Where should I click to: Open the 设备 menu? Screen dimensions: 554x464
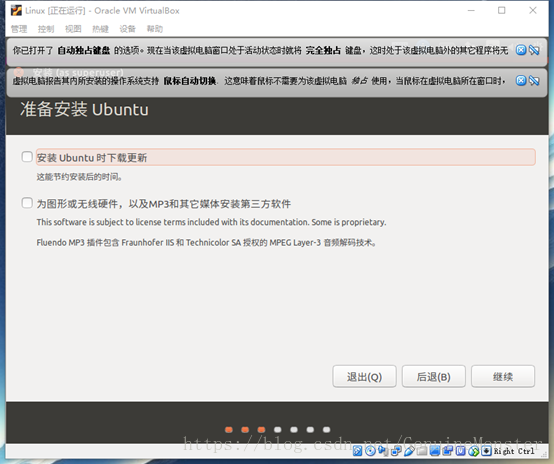pos(128,29)
